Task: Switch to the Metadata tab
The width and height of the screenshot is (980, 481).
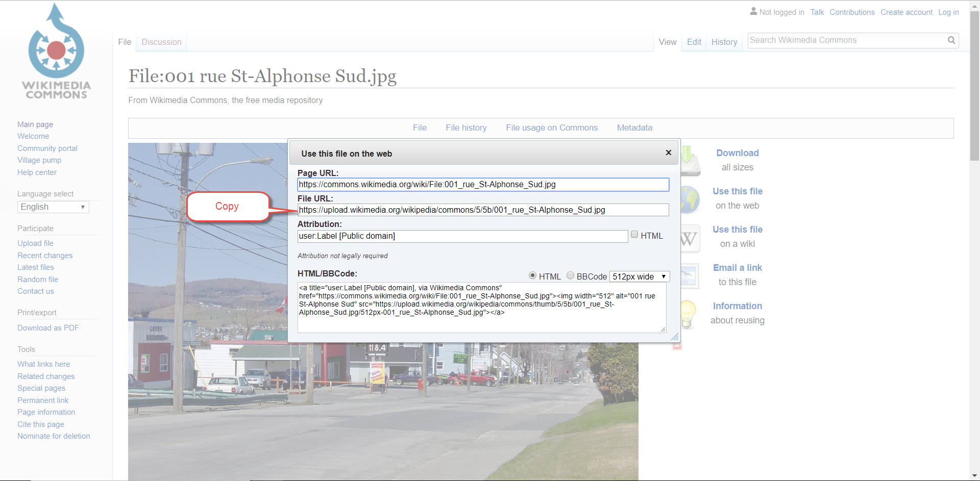Action: pyautogui.click(x=634, y=128)
